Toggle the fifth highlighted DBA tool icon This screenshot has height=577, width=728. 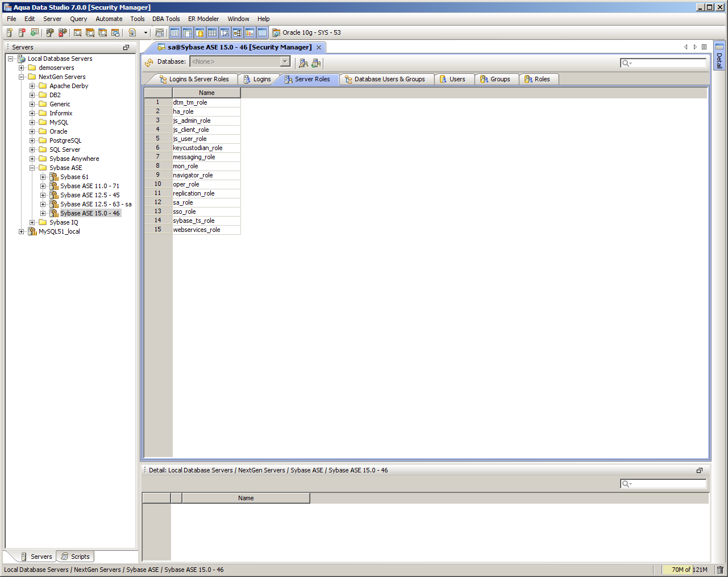[224, 32]
